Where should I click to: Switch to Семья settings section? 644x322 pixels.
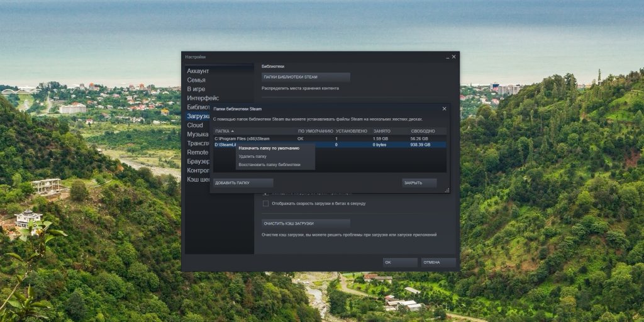[196, 80]
